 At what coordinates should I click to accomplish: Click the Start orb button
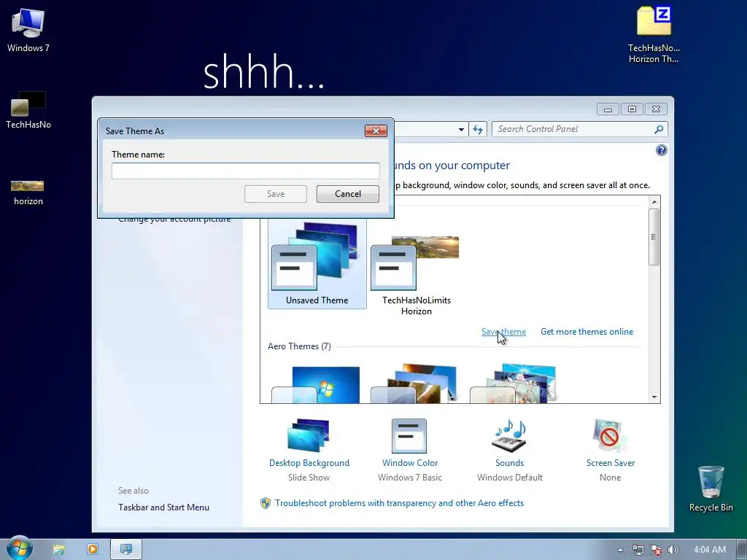coord(19,548)
